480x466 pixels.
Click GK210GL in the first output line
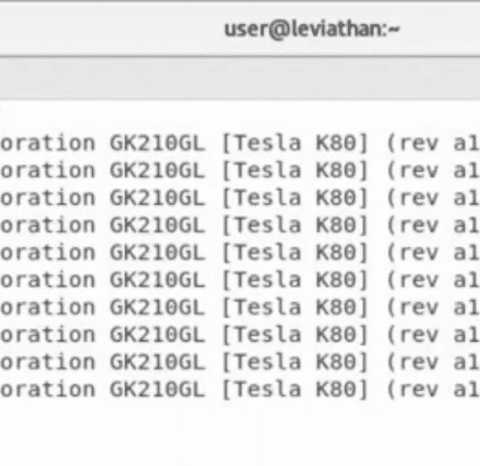tap(157, 144)
